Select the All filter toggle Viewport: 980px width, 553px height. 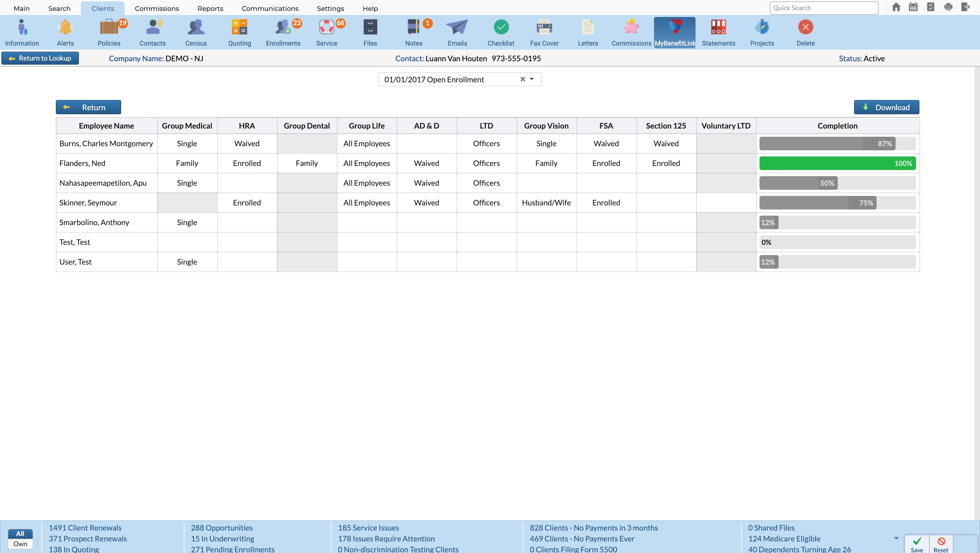[20, 534]
